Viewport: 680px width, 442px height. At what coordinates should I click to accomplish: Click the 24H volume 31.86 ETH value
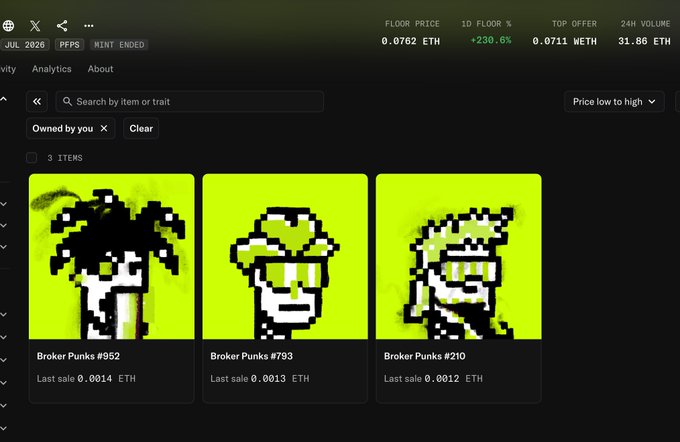[x=644, y=41]
